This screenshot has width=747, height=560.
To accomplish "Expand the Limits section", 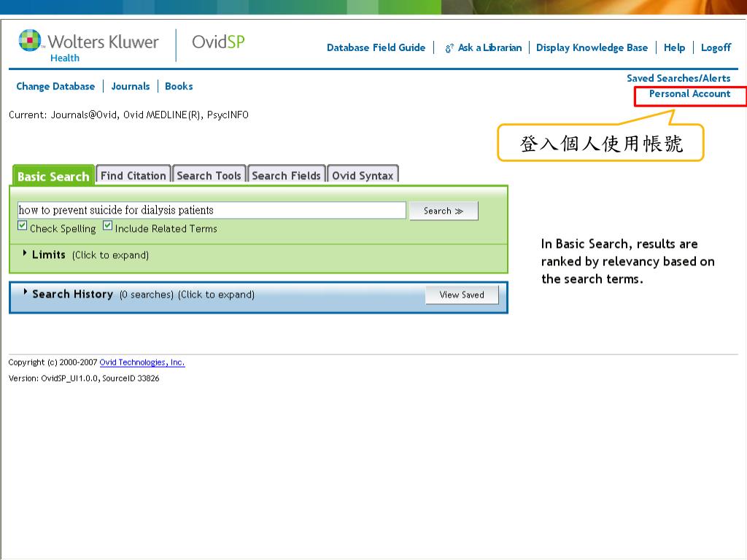I will pyautogui.click(x=86, y=254).
